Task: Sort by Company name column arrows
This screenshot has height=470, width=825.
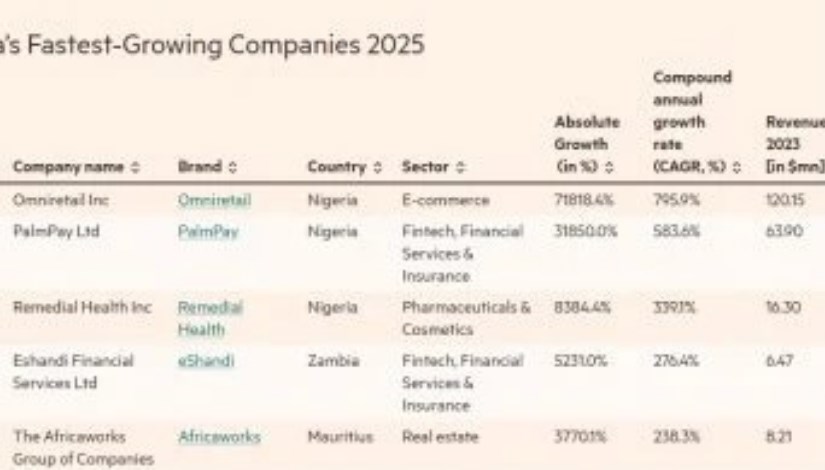Action: [x=135, y=167]
